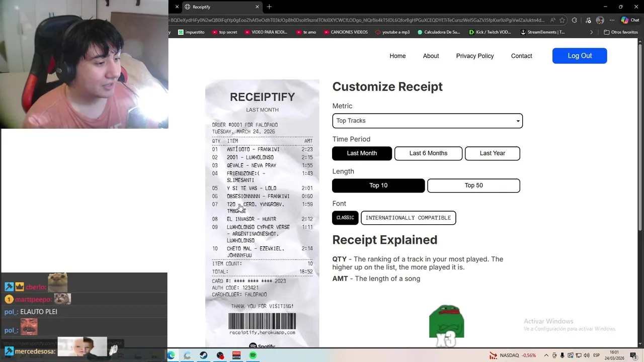Choose the Top 10 length option
The width and height of the screenshot is (644, 362).
pyautogui.click(x=378, y=186)
